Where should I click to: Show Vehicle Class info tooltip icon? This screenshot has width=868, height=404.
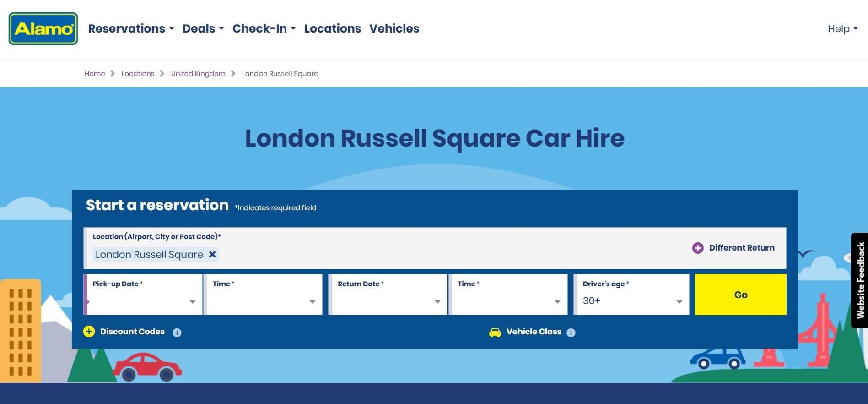[571, 333]
